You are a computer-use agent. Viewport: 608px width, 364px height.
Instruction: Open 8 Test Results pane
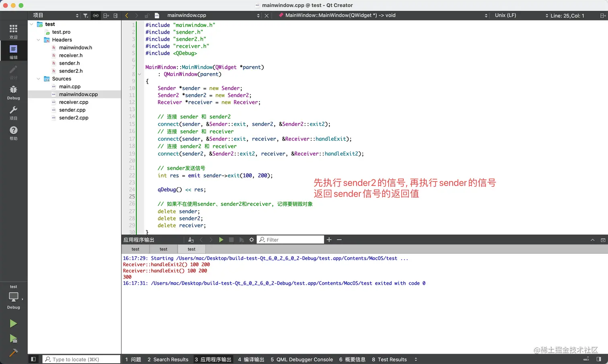(389, 359)
